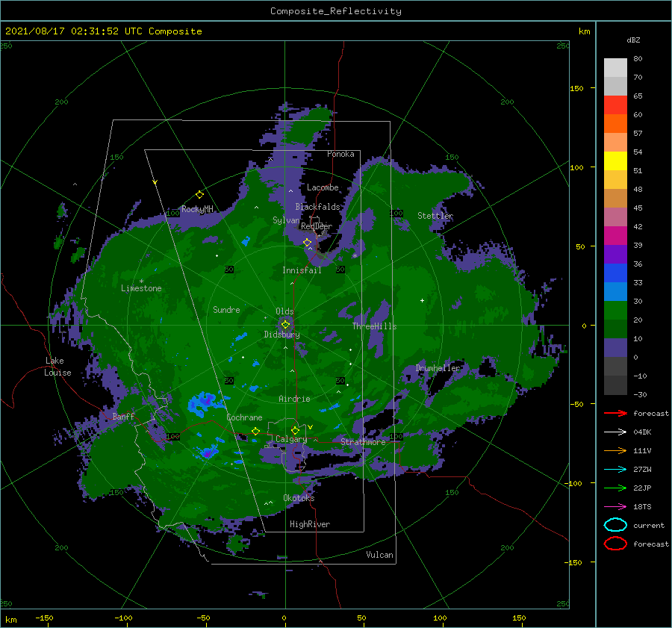Image resolution: width=672 pixels, height=628 pixels.
Task: Click the ThreeHills city label
Action: (375, 326)
